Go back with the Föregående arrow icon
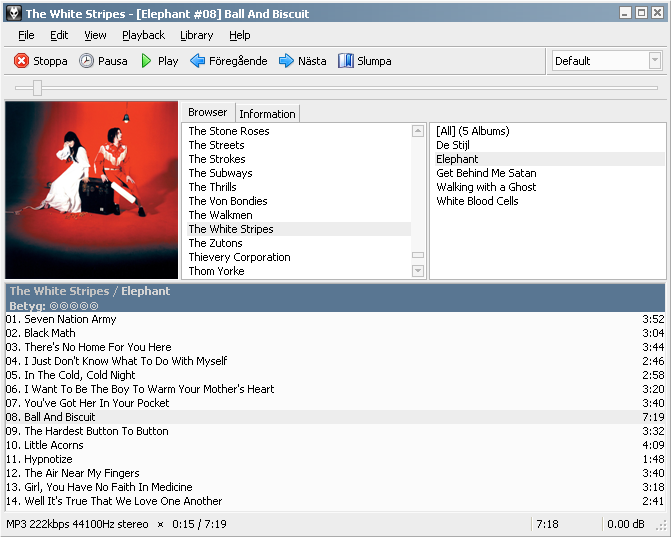The width and height of the screenshot is (671, 537). click(x=198, y=61)
